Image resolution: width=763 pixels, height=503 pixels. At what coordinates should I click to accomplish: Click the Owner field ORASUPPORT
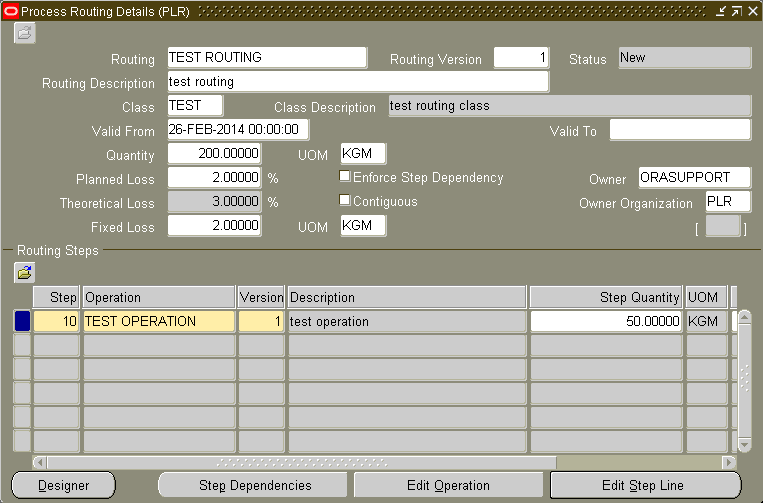click(694, 177)
